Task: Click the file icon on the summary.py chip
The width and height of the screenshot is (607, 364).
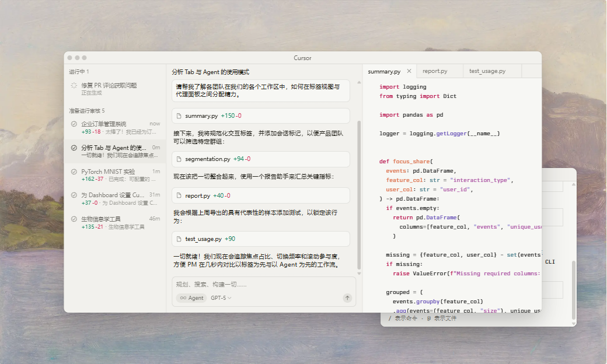Action: click(179, 116)
